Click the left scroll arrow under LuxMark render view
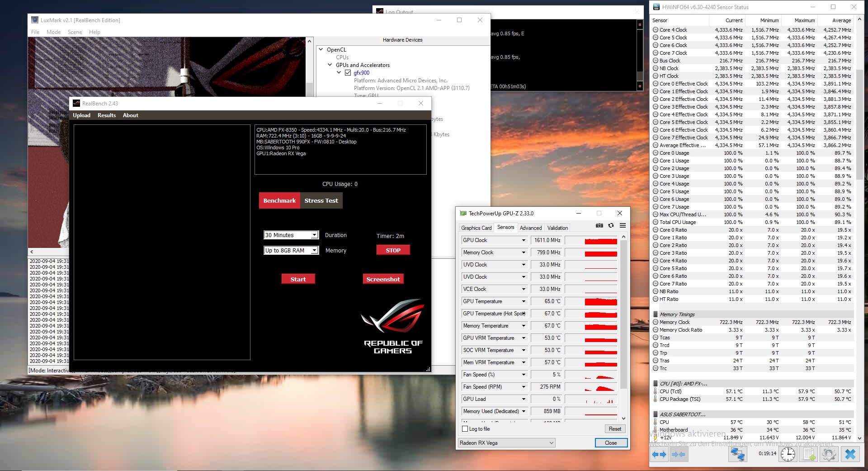 [x=32, y=252]
